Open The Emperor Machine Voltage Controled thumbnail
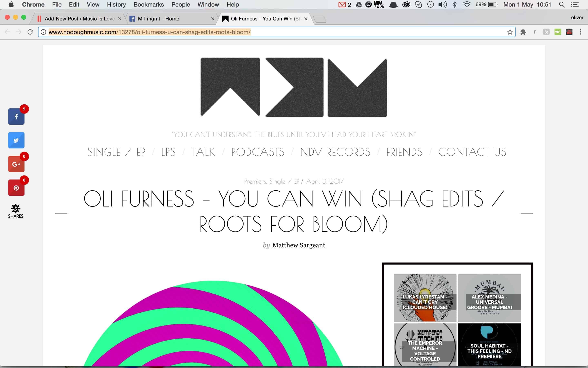 click(425, 345)
